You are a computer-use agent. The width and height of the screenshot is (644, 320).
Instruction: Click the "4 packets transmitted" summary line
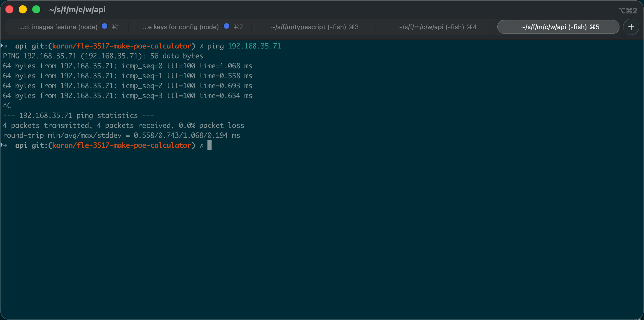123,126
